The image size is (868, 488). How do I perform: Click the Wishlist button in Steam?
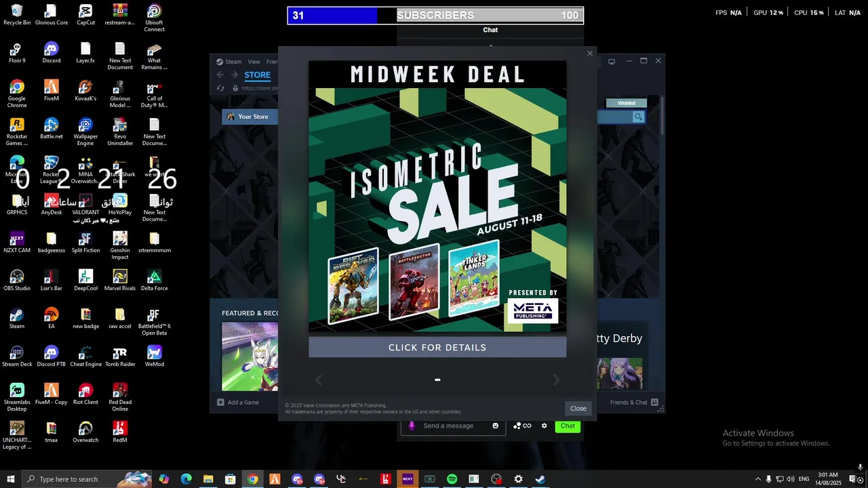tap(627, 103)
